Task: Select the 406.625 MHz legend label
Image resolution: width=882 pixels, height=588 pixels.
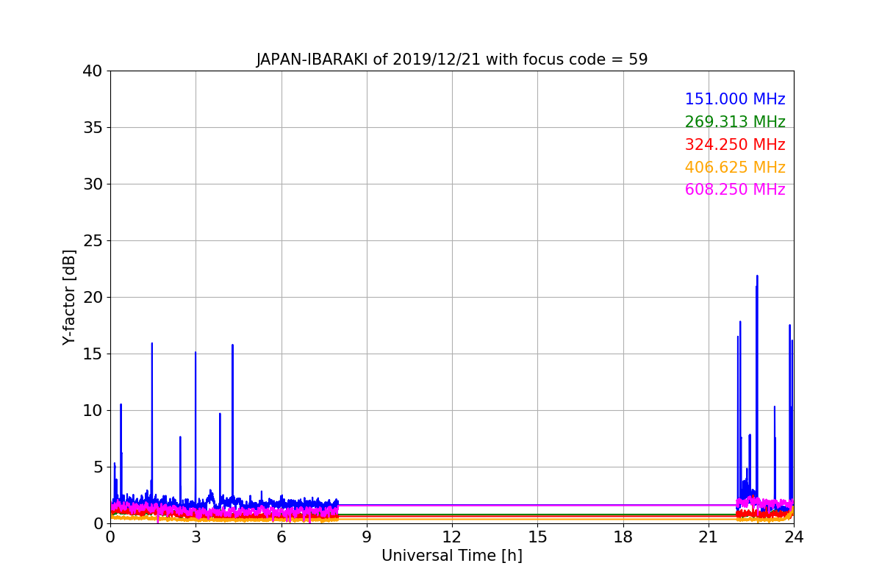Action: [735, 168]
